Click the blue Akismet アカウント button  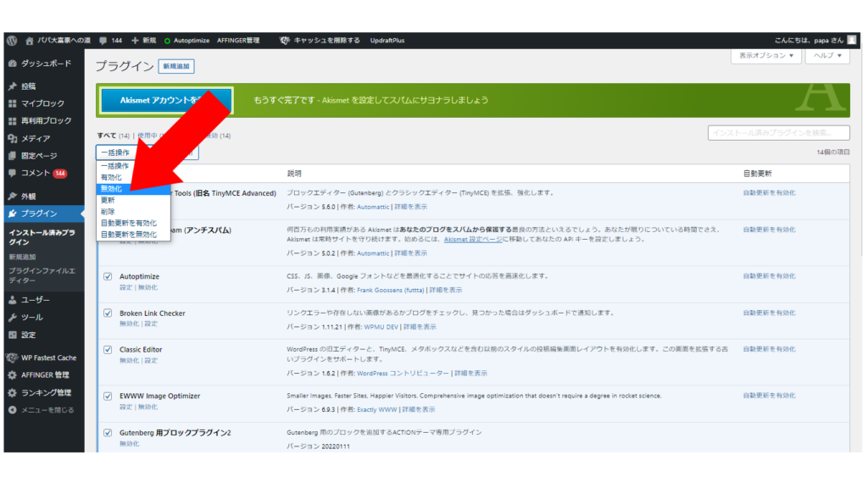click(x=166, y=101)
